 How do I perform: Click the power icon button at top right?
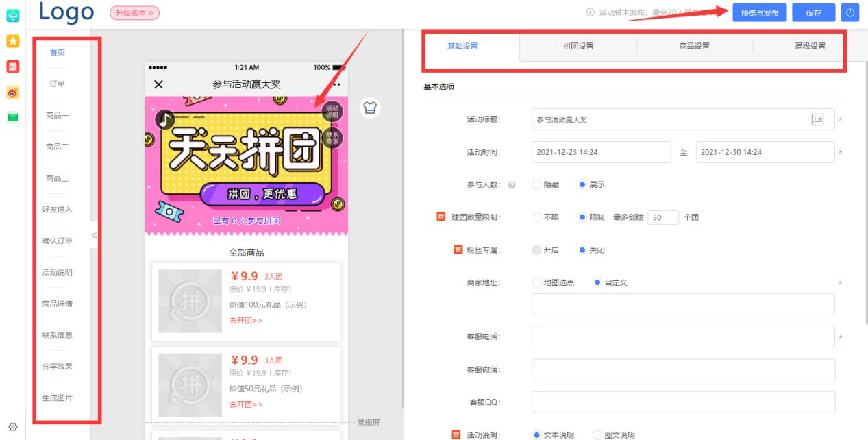click(850, 13)
